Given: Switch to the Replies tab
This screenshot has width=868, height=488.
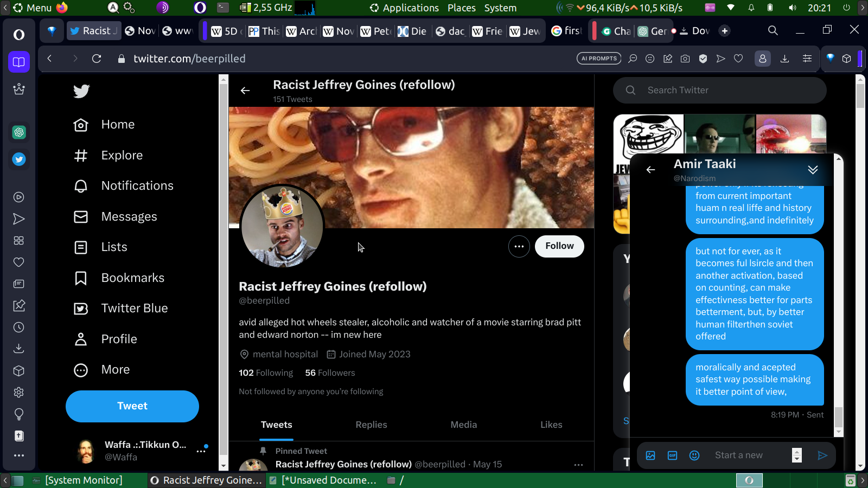Looking at the screenshot, I should (x=371, y=425).
